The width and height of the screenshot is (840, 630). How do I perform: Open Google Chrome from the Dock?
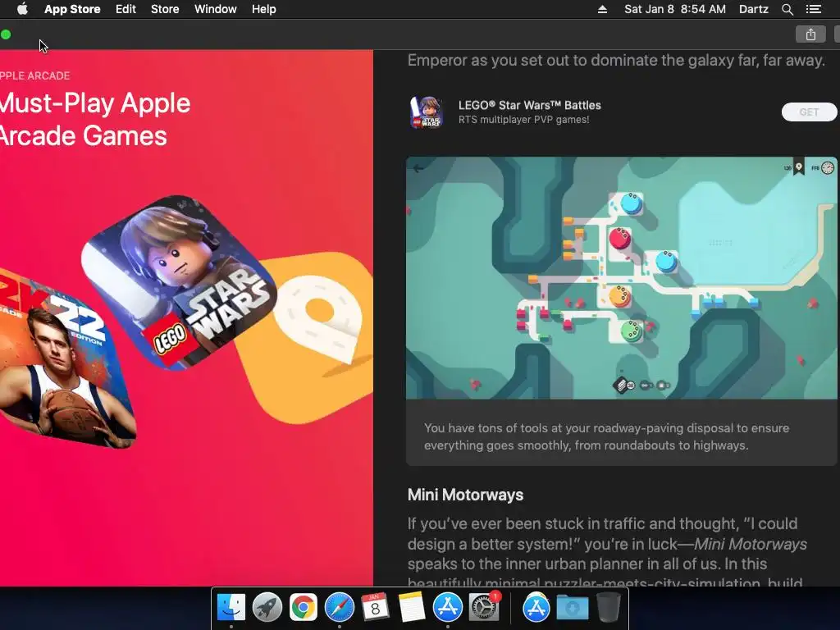tap(304, 607)
